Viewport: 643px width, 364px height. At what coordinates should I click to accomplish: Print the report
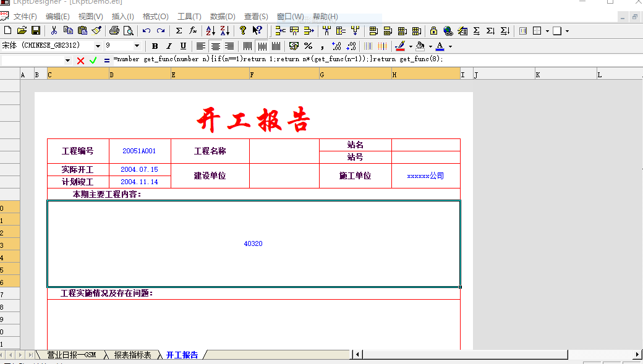click(114, 30)
